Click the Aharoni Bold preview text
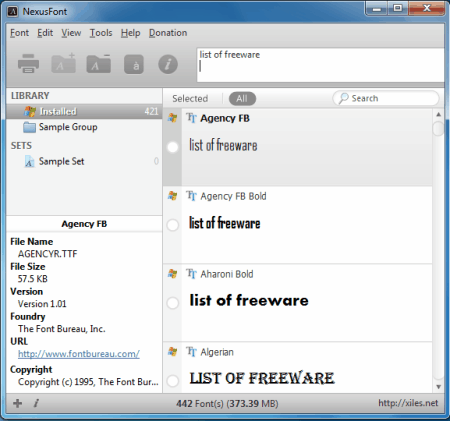 (249, 300)
